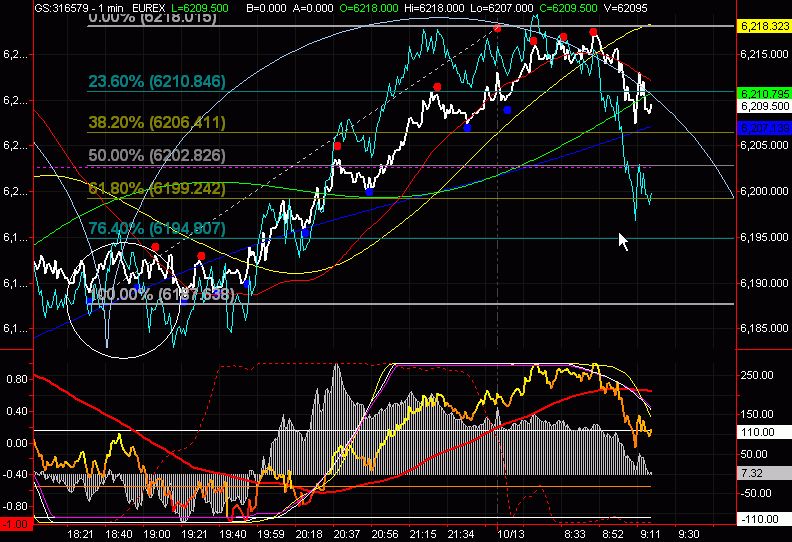Click the 6,205.000 price axis label

point(764,145)
